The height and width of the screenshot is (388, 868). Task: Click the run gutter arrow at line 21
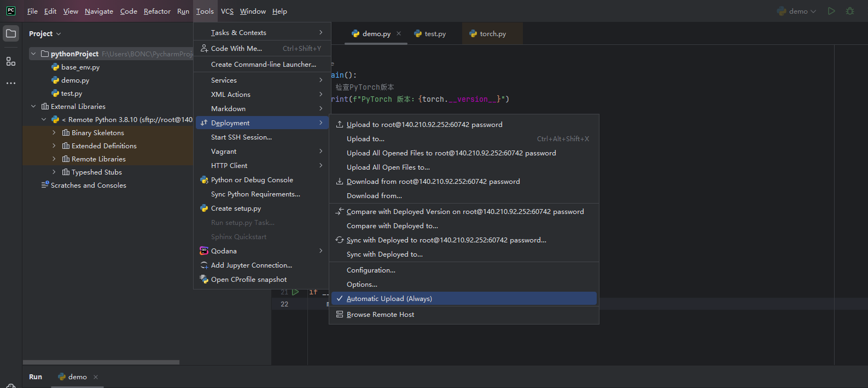coord(295,292)
